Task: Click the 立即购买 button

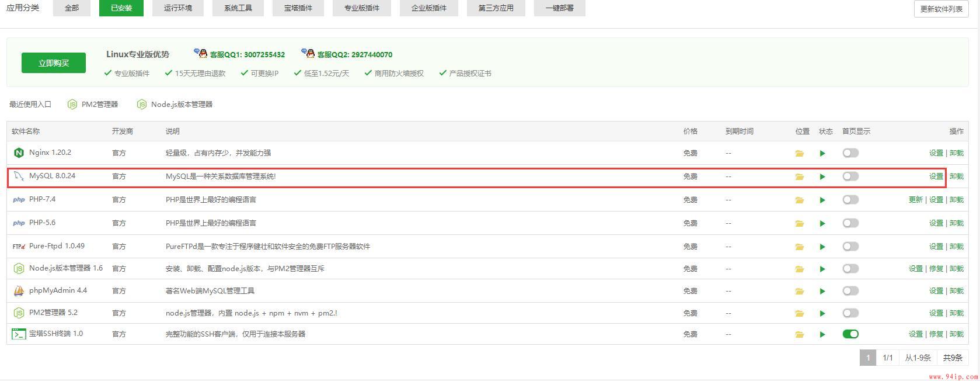Action: point(54,63)
